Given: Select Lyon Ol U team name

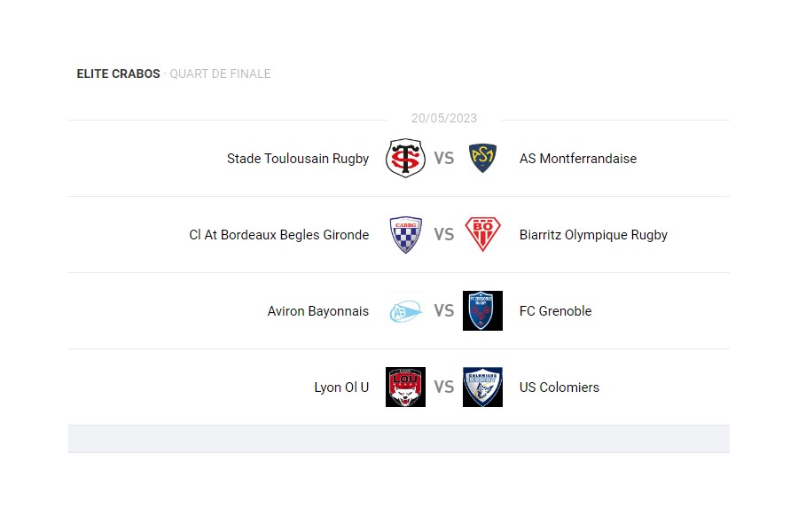Looking at the screenshot, I should 341,387.
